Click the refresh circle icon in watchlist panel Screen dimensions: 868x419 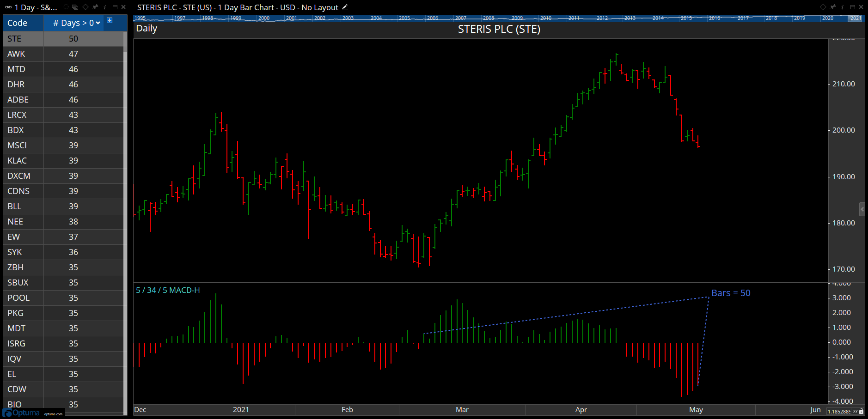(66, 7)
